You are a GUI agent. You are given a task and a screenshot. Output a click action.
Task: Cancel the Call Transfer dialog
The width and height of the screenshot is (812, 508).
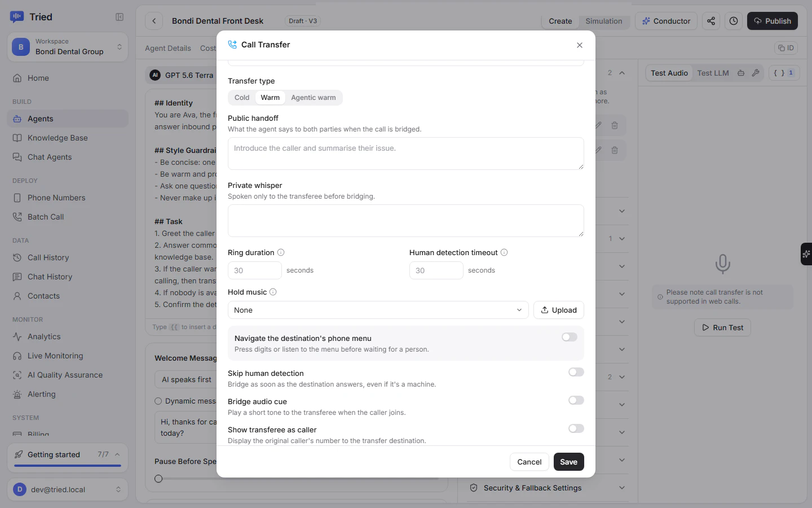click(529, 462)
